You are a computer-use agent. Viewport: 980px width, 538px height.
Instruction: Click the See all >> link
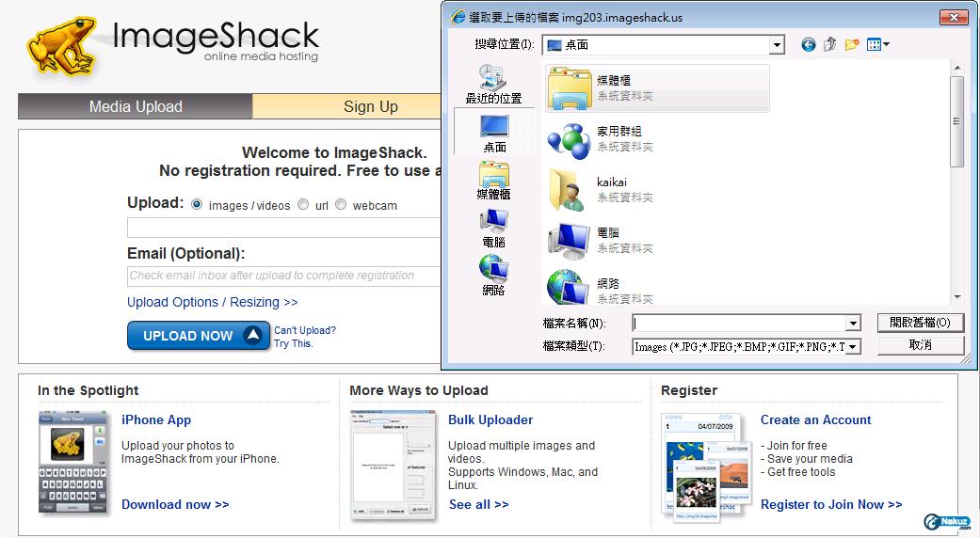point(479,504)
